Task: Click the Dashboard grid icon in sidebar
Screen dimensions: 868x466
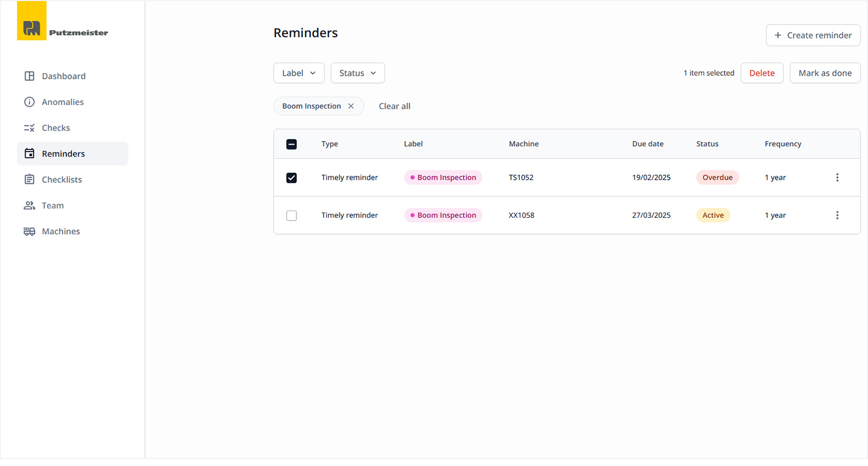Action: point(30,76)
